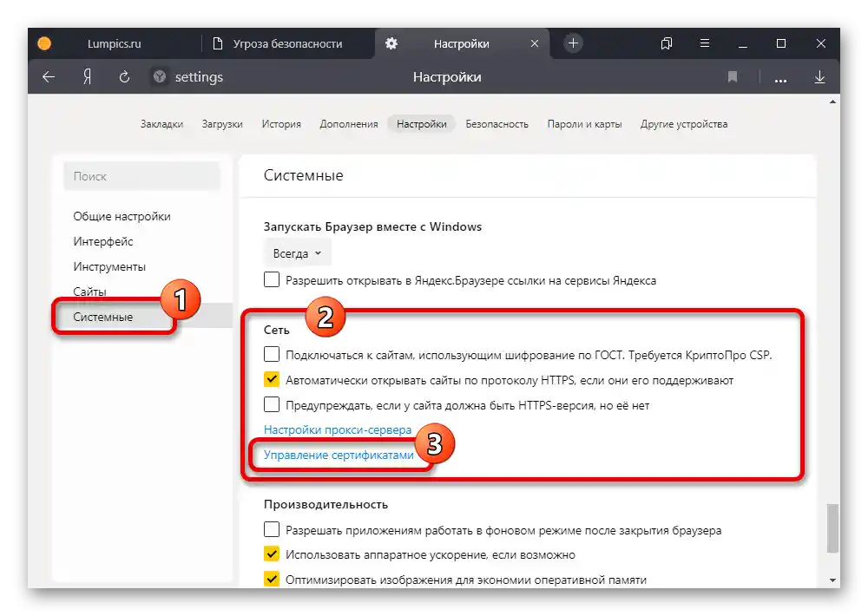Open Управление сертификатами link

[339, 455]
